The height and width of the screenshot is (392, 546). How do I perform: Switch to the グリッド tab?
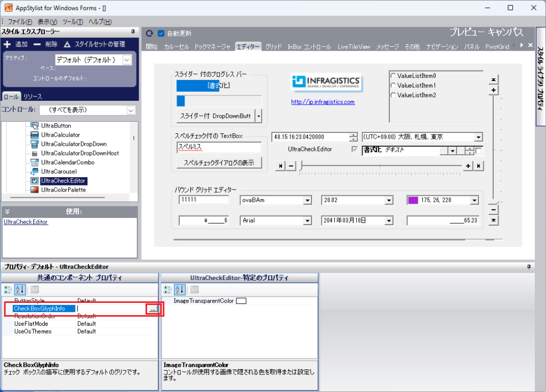(273, 47)
